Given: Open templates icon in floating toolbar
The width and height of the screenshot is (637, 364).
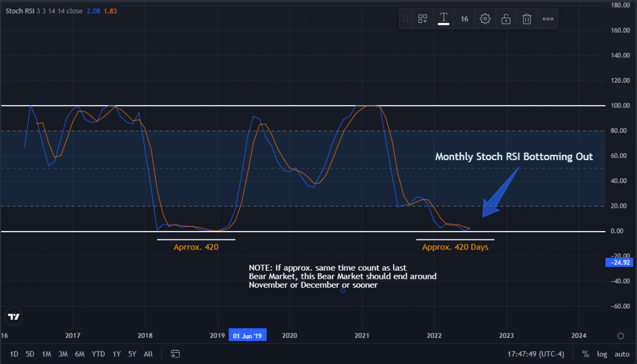Looking at the screenshot, I should 422,19.
